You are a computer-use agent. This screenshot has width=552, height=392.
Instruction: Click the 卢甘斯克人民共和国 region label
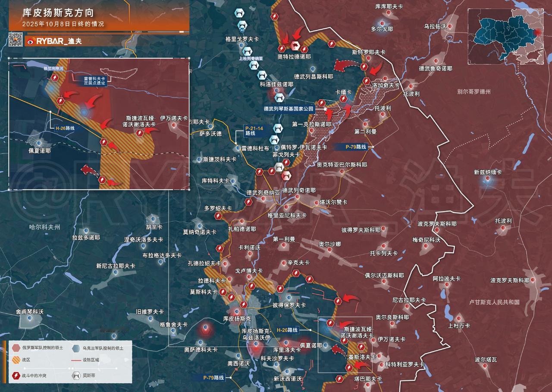[x=495, y=302]
